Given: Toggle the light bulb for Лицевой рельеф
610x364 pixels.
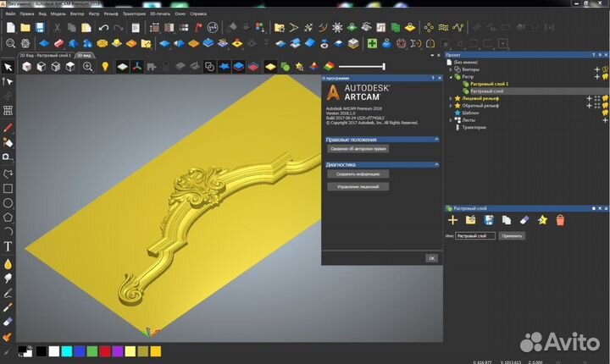Looking at the screenshot, I should tap(605, 98).
